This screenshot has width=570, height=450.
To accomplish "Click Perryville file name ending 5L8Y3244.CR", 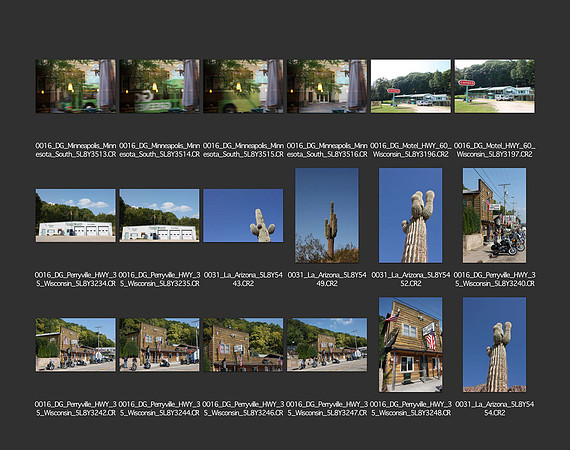I will click(159, 408).
